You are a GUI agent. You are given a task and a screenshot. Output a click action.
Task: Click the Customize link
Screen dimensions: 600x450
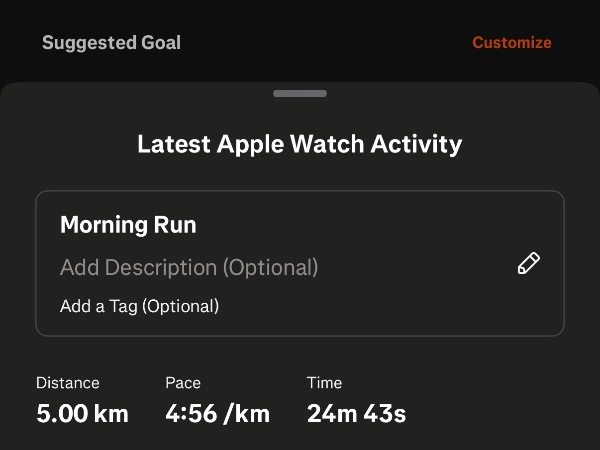point(511,42)
